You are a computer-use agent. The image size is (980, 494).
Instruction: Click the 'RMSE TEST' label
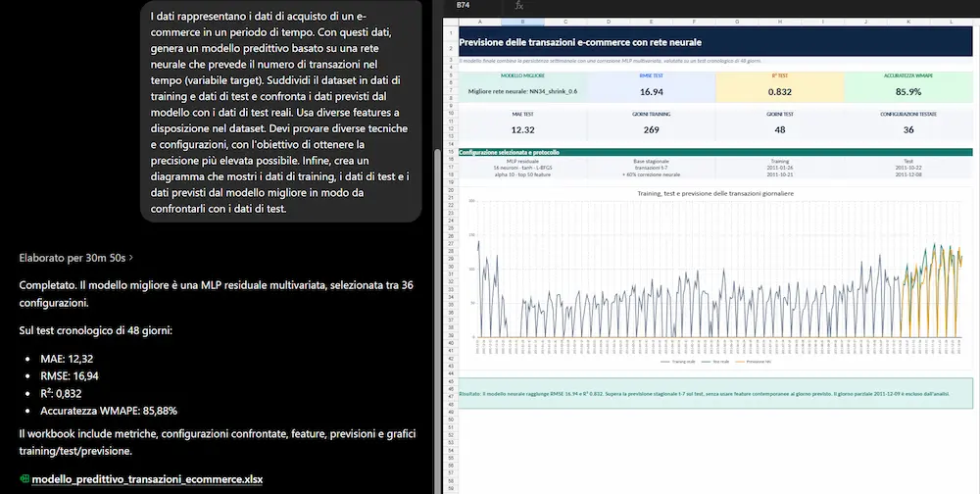(652, 75)
